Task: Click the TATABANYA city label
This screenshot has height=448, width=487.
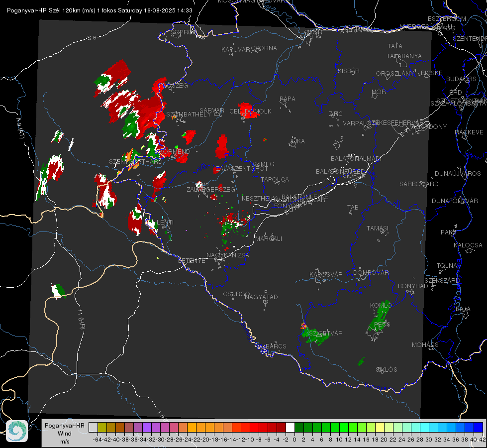Action: pos(404,56)
